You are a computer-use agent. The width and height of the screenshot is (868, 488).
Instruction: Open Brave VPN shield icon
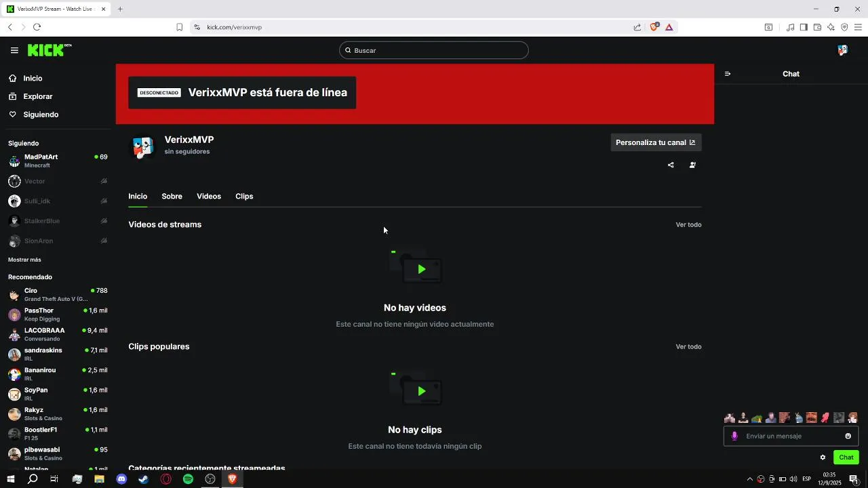click(x=844, y=27)
